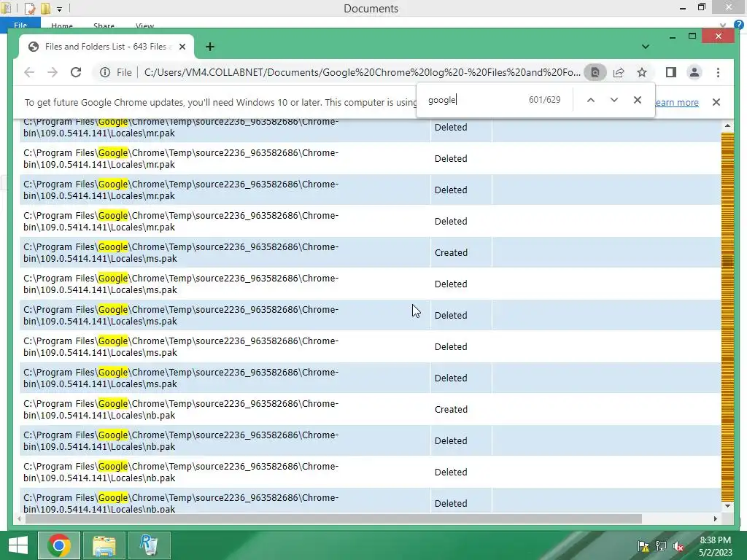Viewport: 747px width, 560px height.
Task: Jump to next find match
Action: coord(614,100)
